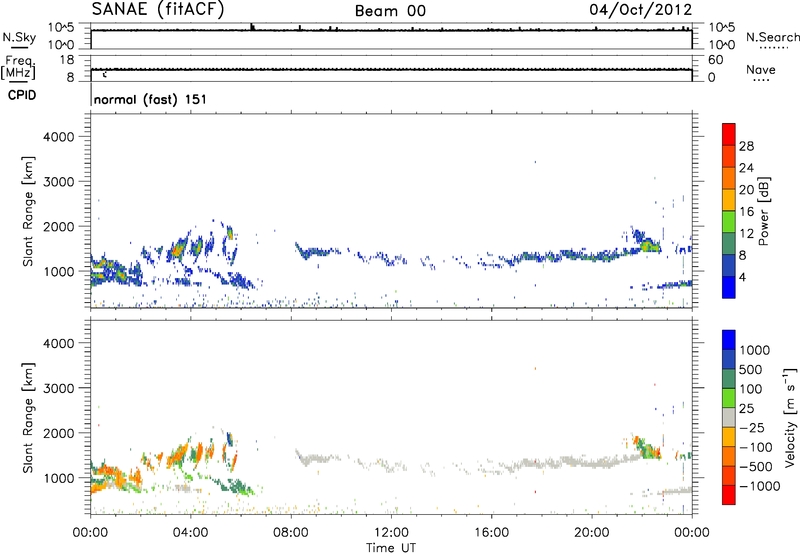
Task: Select the N.Sky legend label
Action: [19, 37]
